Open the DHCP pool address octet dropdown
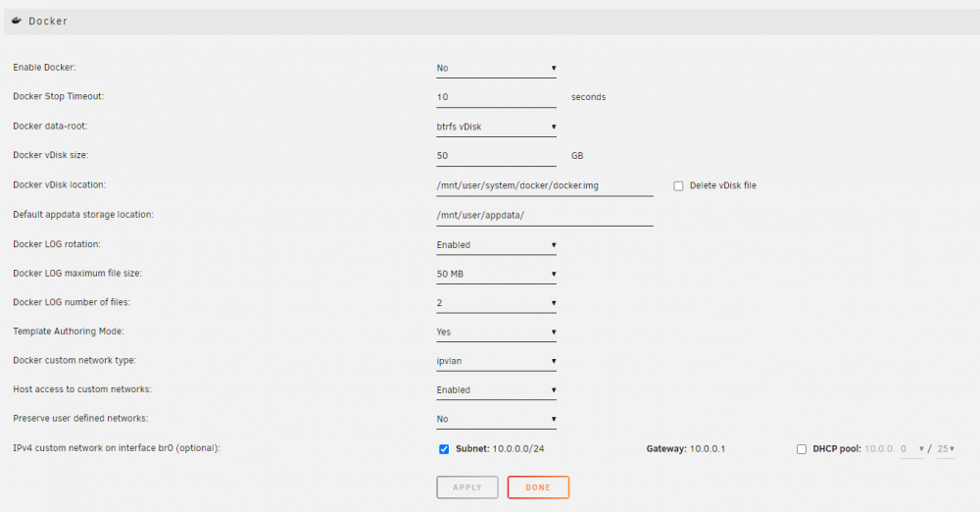The width and height of the screenshot is (980, 512). pyautogui.click(x=911, y=449)
